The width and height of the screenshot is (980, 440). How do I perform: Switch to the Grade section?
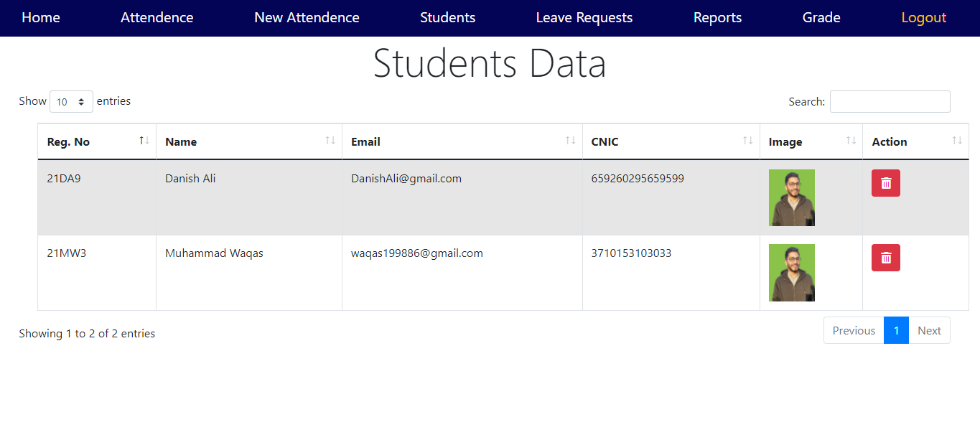coord(821,17)
